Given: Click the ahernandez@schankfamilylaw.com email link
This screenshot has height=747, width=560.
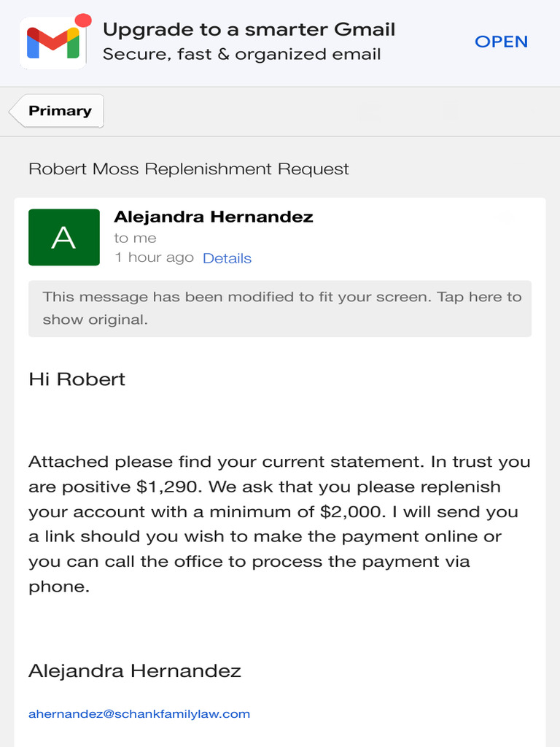Looking at the screenshot, I should pos(139,713).
